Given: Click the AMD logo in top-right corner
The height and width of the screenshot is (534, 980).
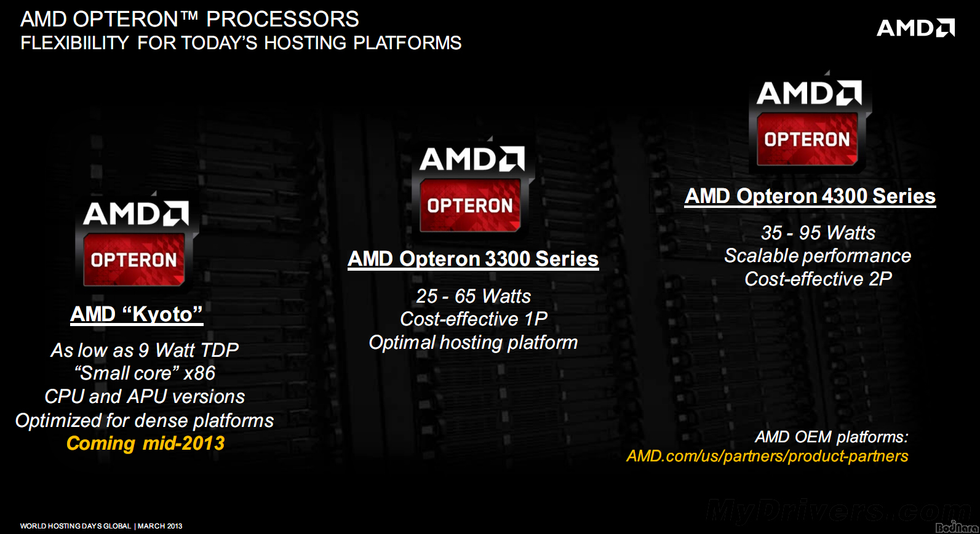Looking at the screenshot, I should click(915, 28).
